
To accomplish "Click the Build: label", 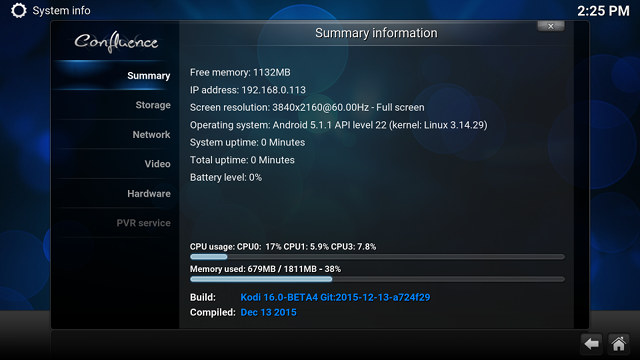I will point(203,297).
